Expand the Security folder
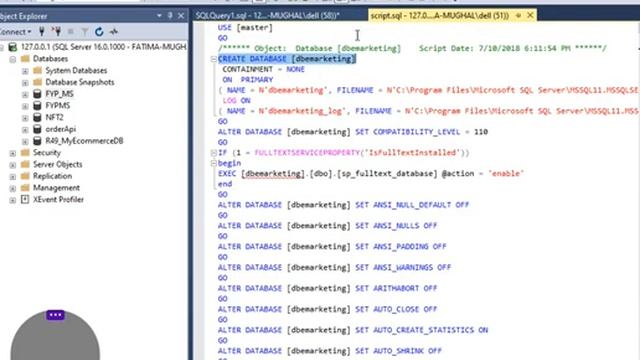 pos(13,153)
